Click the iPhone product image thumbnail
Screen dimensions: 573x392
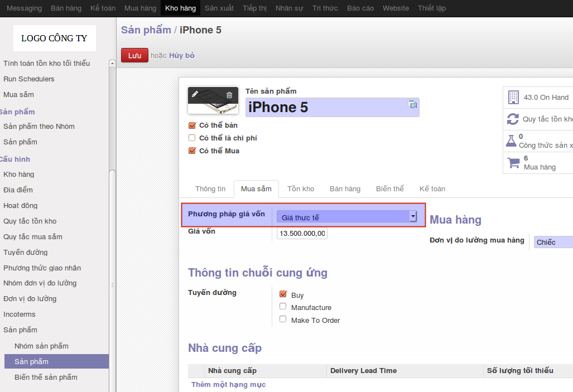(213, 100)
